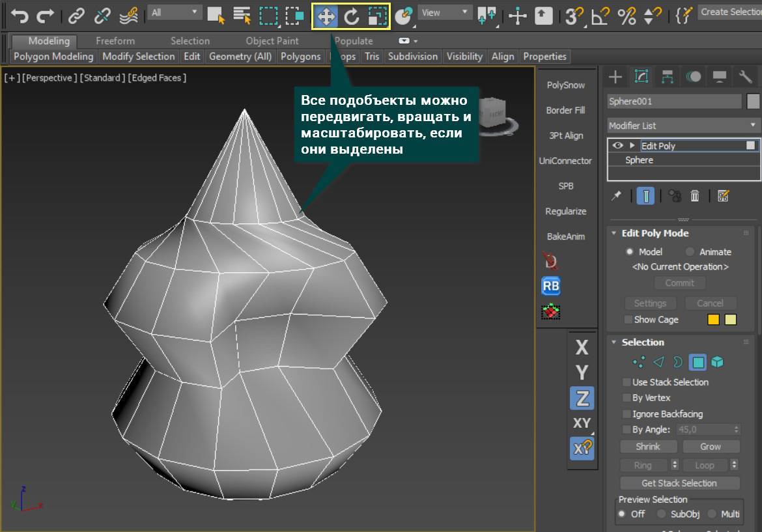The image size is (762, 532).
Task: Switch to Polygon sub-object selection
Action: click(x=698, y=362)
